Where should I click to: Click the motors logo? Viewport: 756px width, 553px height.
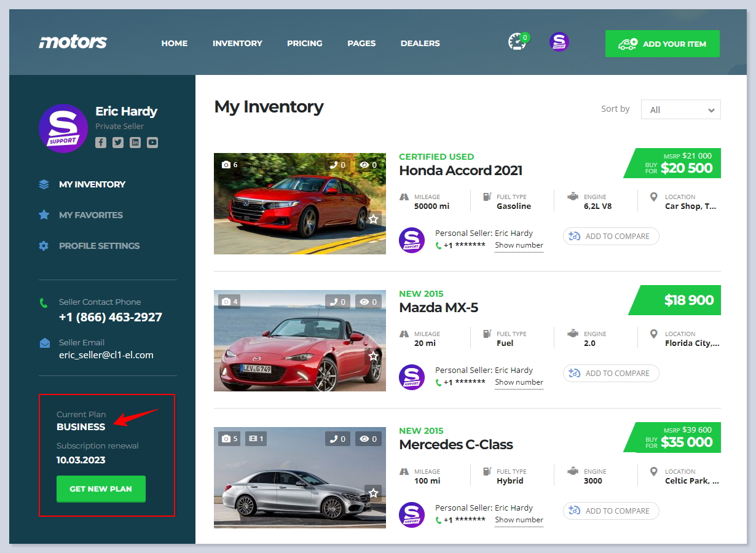73,43
